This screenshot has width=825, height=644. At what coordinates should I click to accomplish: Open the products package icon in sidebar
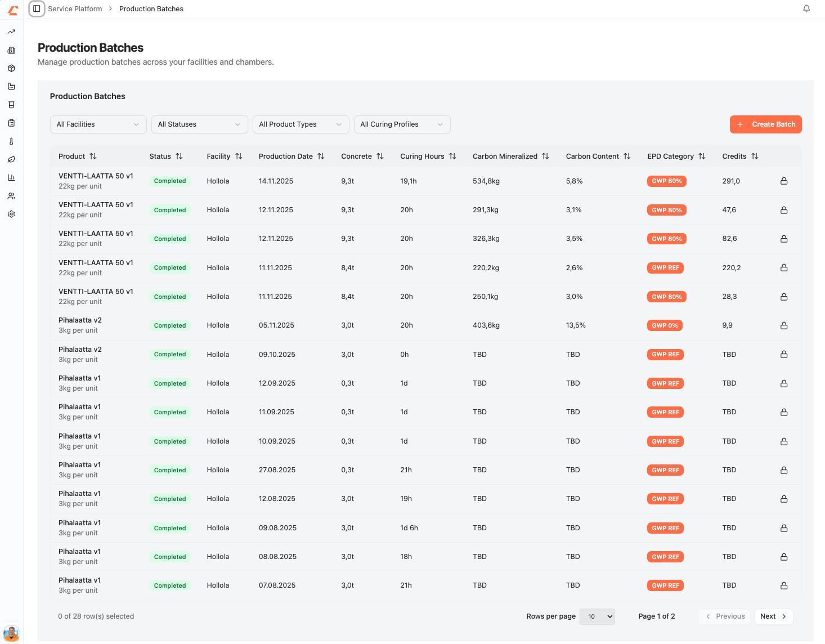click(11, 68)
